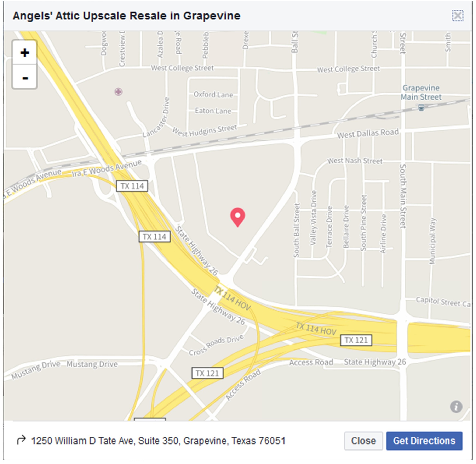Click the Grapevine Main Street label
476x464 pixels.
point(421,92)
